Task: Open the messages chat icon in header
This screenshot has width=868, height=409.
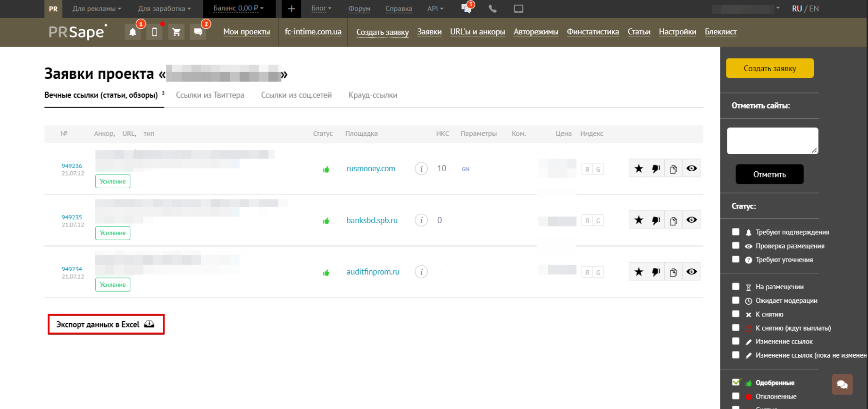Action: pos(198,32)
